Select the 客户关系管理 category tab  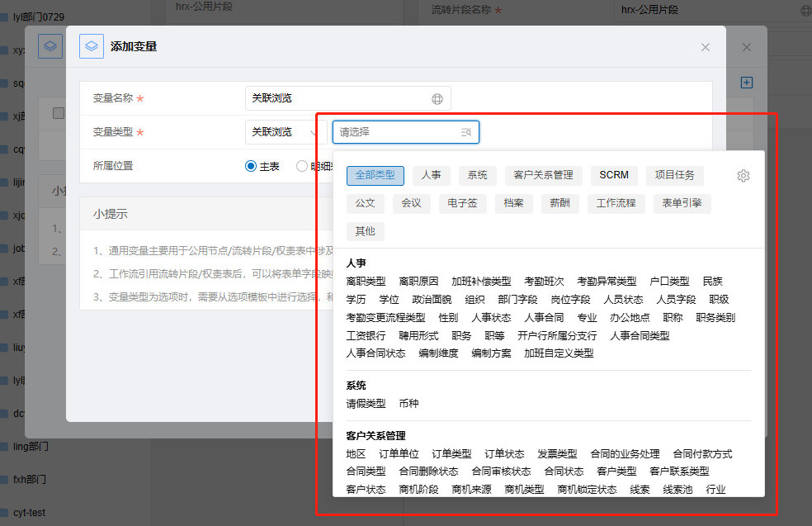click(543, 175)
